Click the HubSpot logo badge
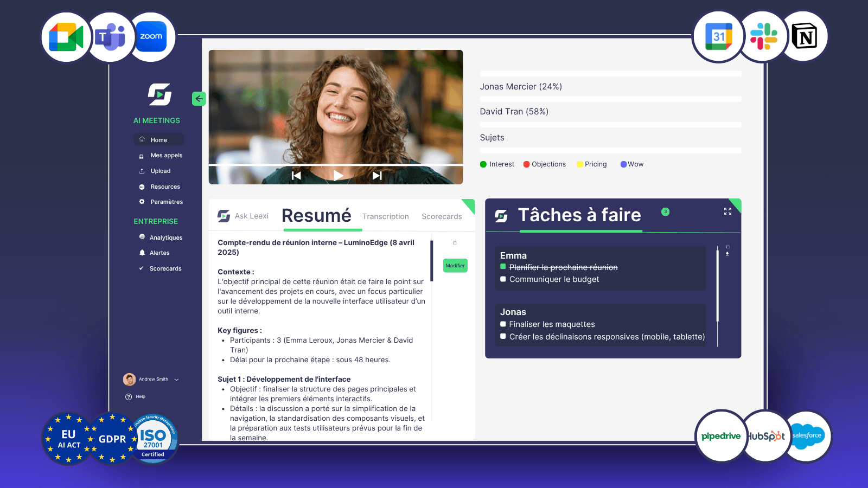The width and height of the screenshot is (868, 488). coord(765,436)
